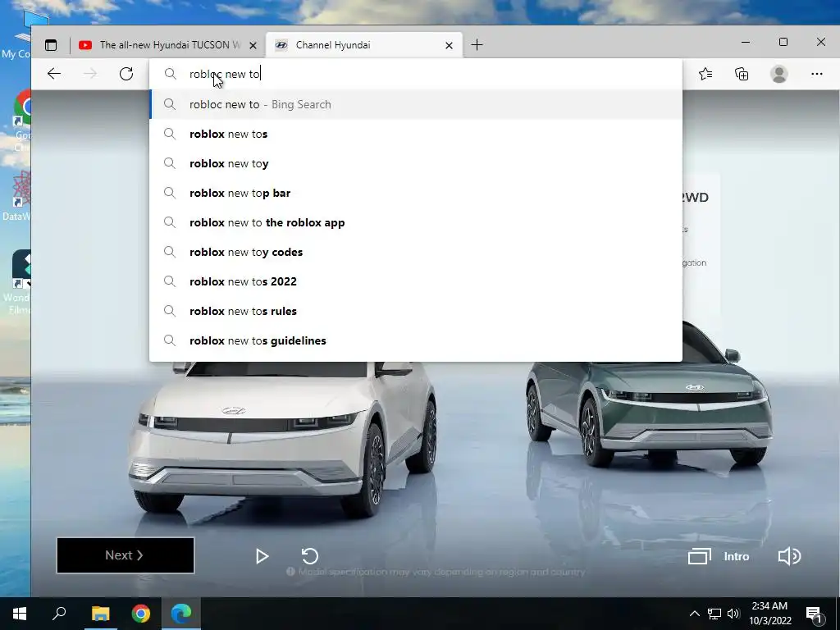Pick 'roblox new to the roblox app'
840x630 pixels.
[416, 222]
